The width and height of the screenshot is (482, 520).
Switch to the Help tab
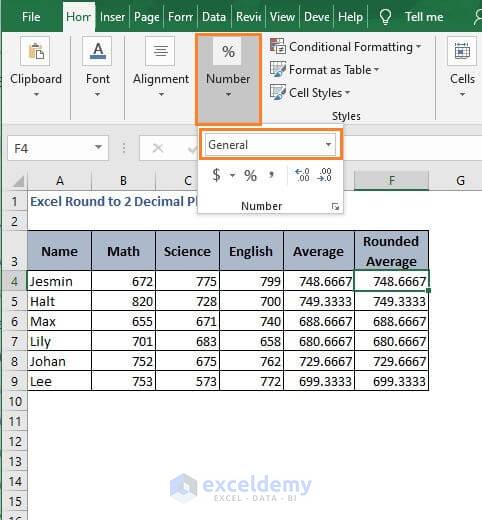(x=350, y=17)
